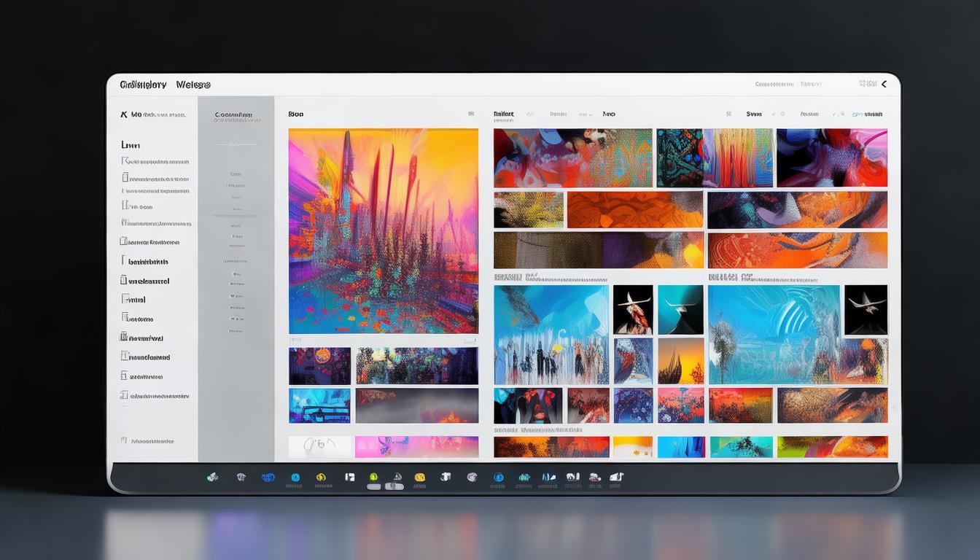Open the white two-panel layout icon in the dock
Image resolution: width=980 pixels, height=560 pixels.
click(350, 477)
